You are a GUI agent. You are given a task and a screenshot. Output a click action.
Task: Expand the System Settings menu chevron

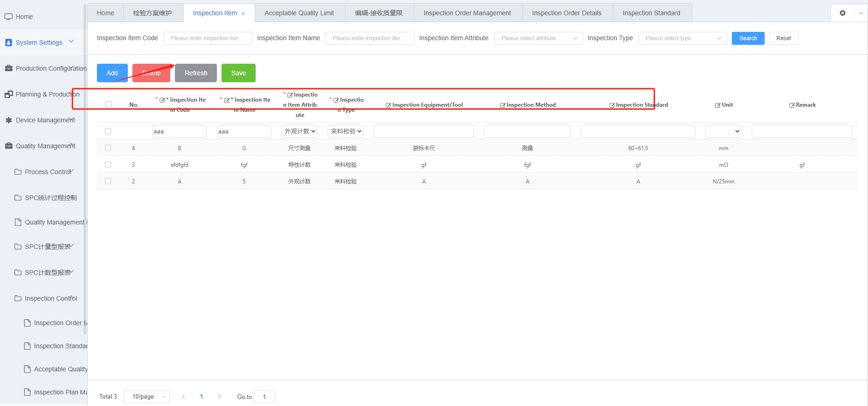(71, 42)
